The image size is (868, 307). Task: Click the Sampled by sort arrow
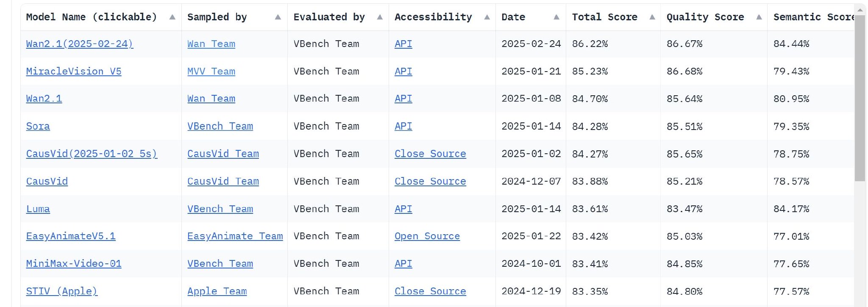(278, 17)
